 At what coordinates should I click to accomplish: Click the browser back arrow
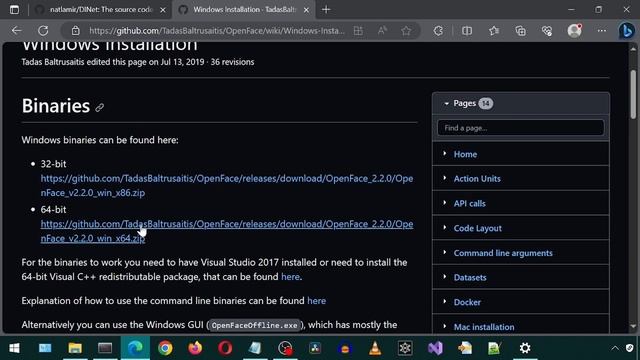pos(16,31)
